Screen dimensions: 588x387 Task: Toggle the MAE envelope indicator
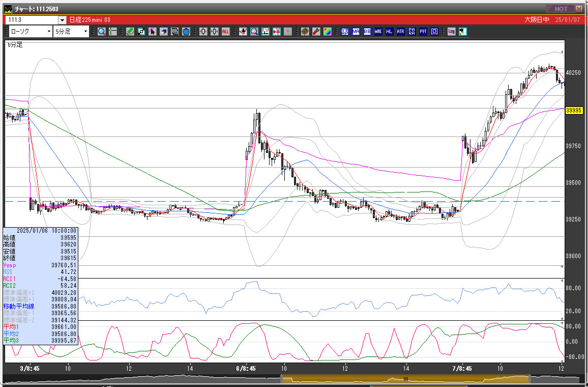coord(378,32)
